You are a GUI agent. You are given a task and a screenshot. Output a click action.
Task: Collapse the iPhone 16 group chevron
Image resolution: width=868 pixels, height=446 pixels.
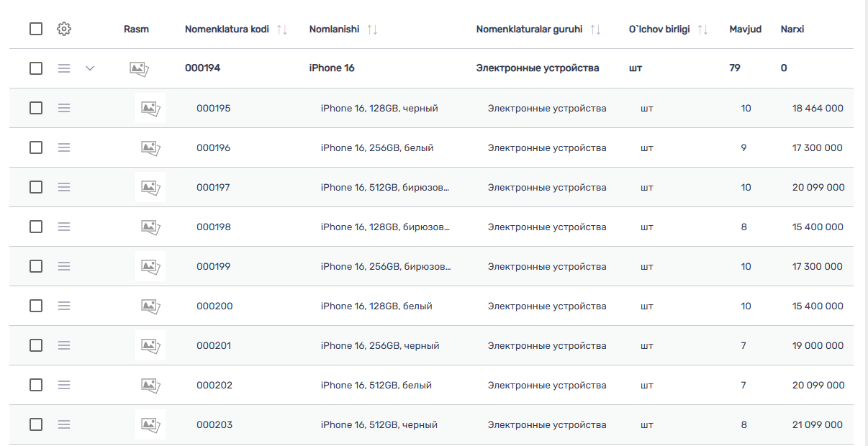90,68
